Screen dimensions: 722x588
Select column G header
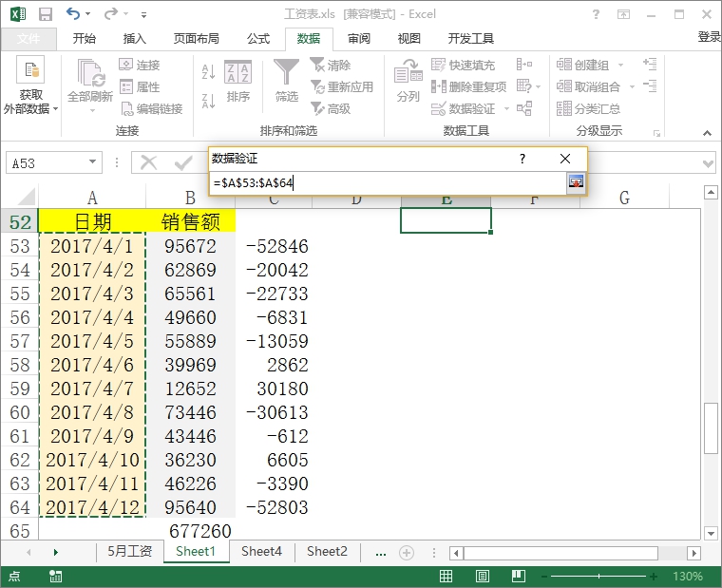click(x=624, y=198)
